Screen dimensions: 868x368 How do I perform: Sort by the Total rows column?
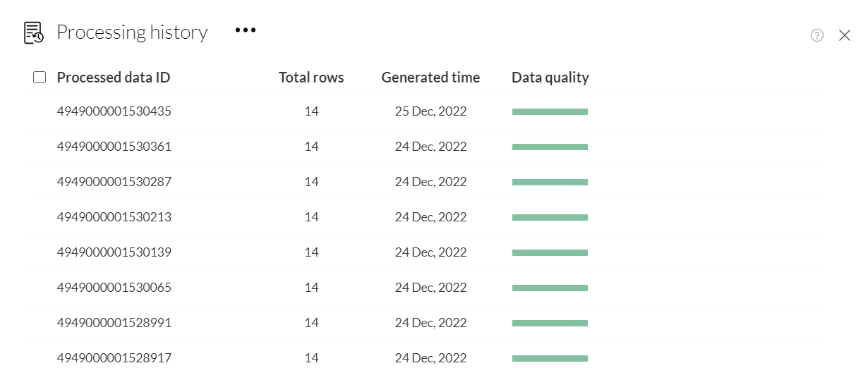(311, 78)
